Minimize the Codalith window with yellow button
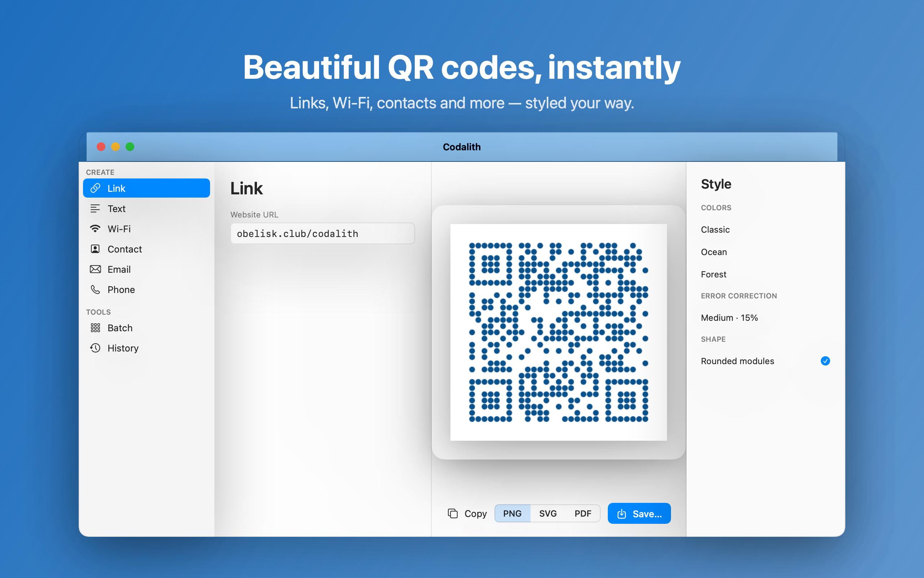 116,147
